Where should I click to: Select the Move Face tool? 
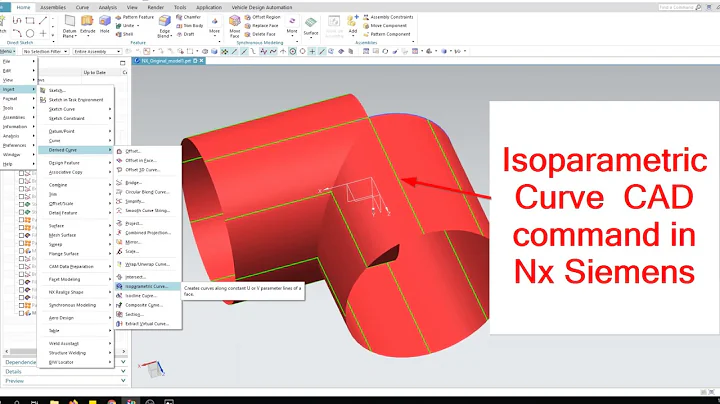(235, 26)
